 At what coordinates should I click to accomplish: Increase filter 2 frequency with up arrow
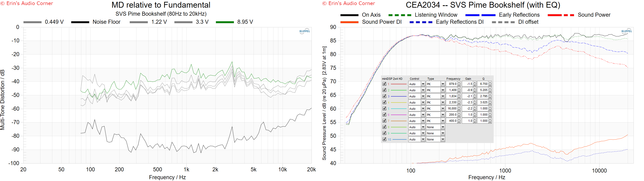point(459,89)
